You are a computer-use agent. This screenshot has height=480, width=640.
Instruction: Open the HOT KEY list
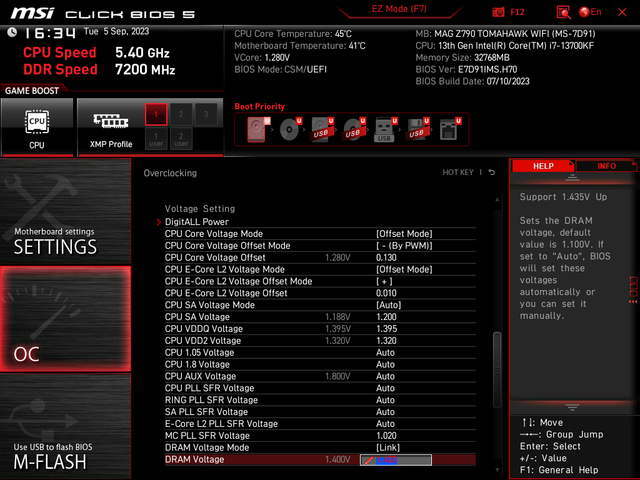pyautogui.click(x=458, y=172)
